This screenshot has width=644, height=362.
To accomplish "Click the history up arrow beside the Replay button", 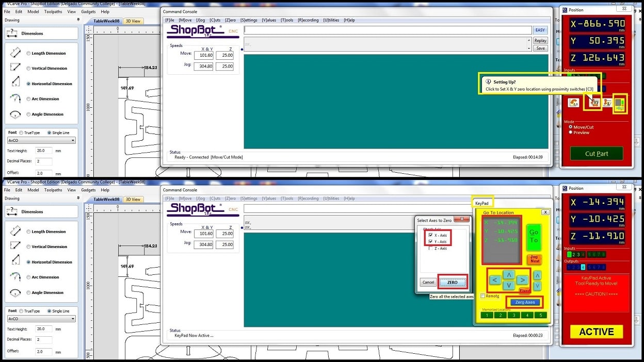I will 529,40.
